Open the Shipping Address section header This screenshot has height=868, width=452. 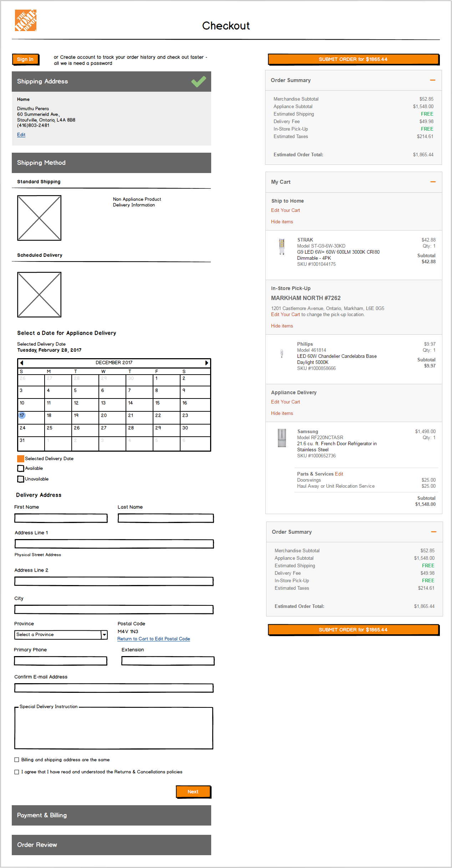coord(111,82)
